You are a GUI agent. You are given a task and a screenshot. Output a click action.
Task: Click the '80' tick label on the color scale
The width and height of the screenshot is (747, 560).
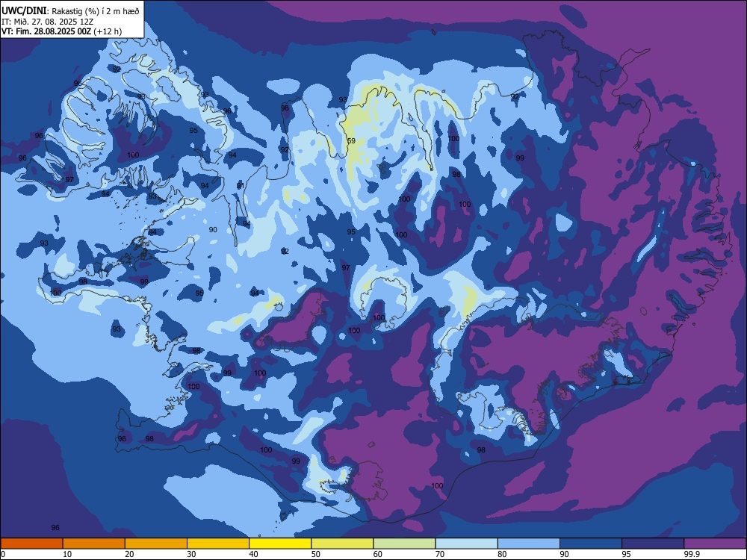(x=502, y=554)
